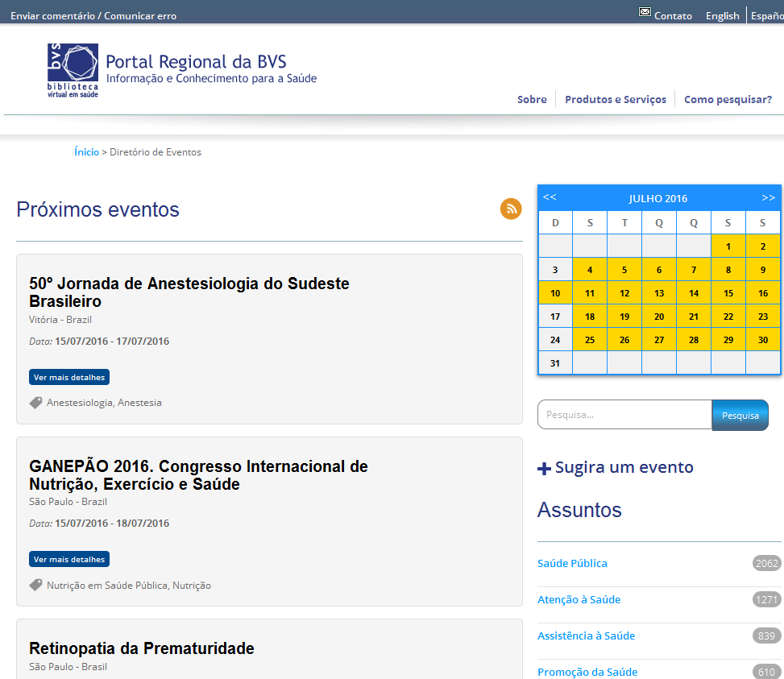The image size is (784, 679).
Task: Open the GANEPÃO 2016 Congresso title
Action: click(x=198, y=475)
